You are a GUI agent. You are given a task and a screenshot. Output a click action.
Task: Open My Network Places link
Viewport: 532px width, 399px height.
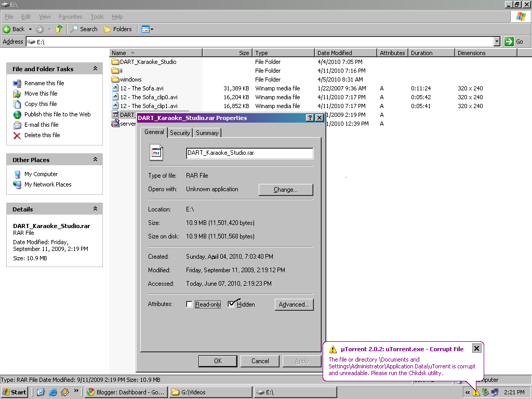[48, 184]
